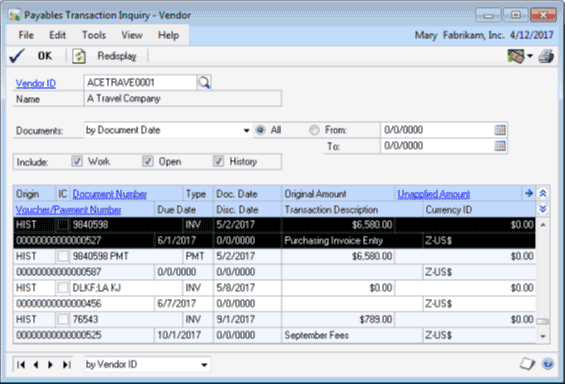Click the $789.00 original amount

[x=375, y=319]
